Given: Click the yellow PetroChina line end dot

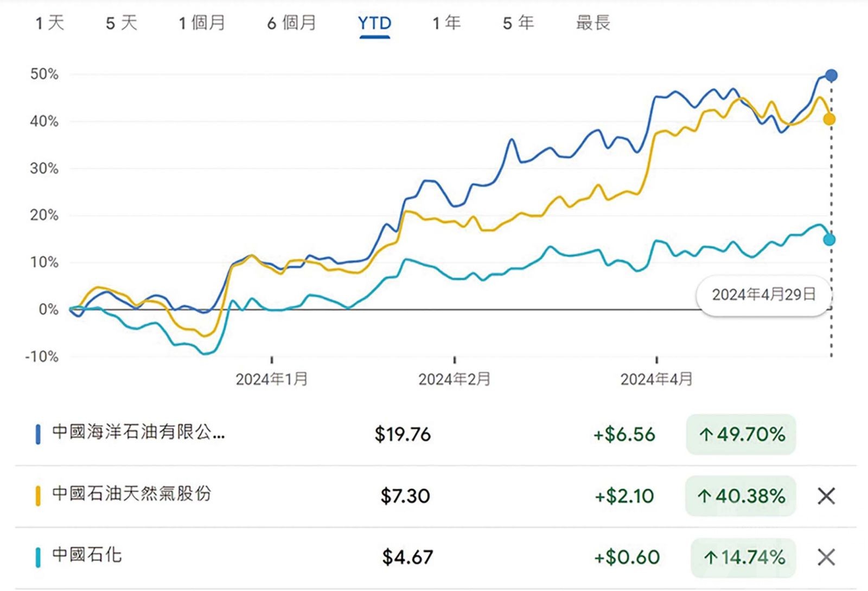Looking at the screenshot, I should point(829,119).
